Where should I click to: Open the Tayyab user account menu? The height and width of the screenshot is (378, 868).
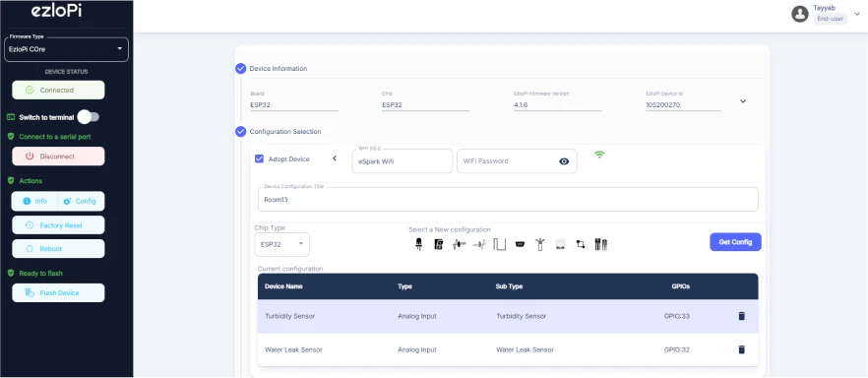(826, 13)
